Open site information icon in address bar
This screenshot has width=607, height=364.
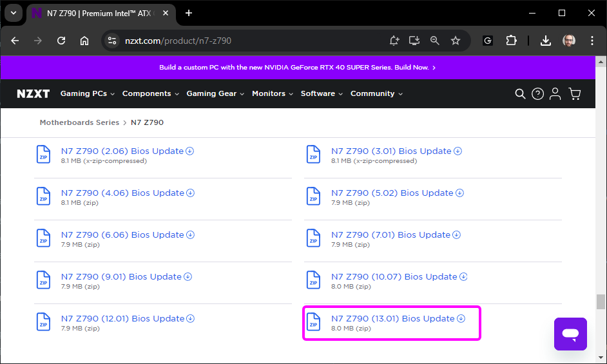[x=112, y=41]
